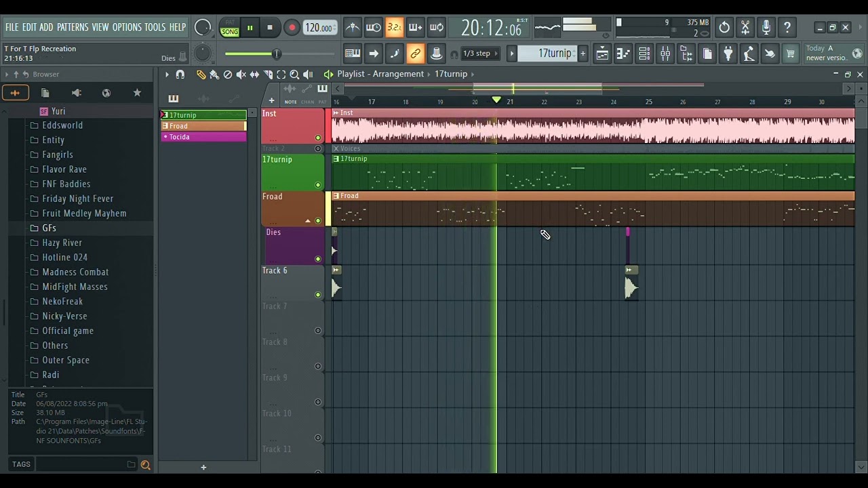The image size is (868, 488).
Task: Expand the browser options arrow
Action: click(x=7, y=75)
